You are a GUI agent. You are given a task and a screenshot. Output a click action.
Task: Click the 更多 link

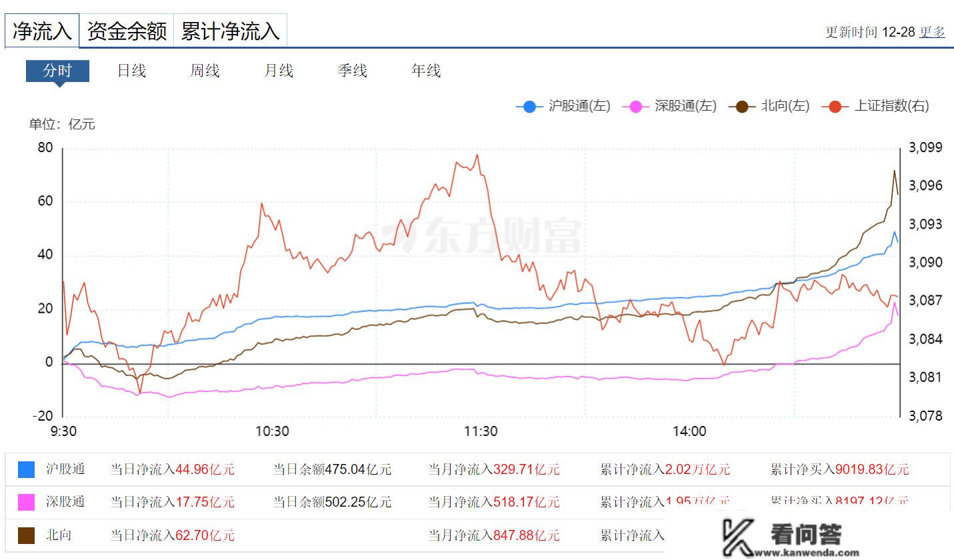click(x=932, y=31)
